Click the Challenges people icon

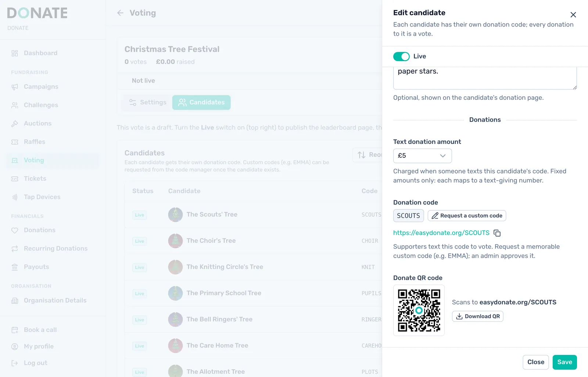pyautogui.click(x=15, y=105)
